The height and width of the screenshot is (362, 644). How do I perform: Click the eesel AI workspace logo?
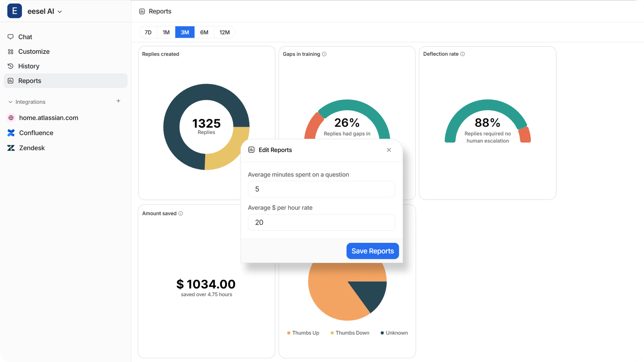(x=14, y=11)
